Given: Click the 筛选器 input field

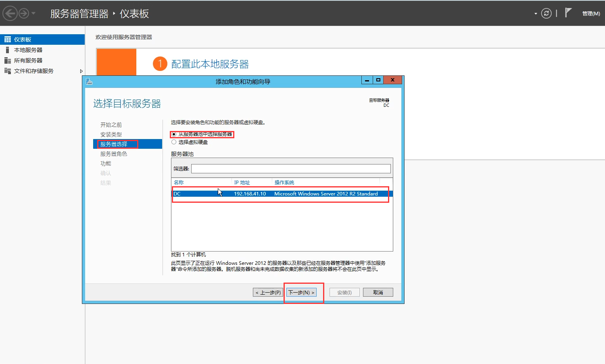Looking at the screenshot, I should coord(291,168).
